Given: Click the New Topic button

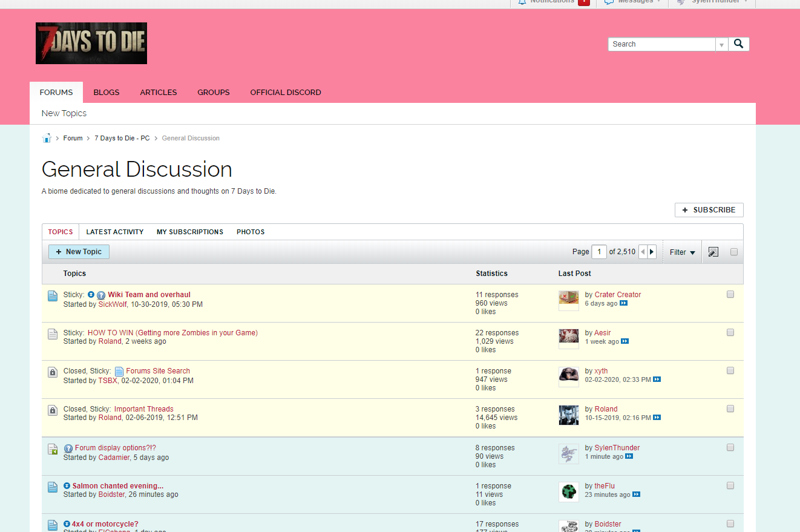Looking at the screenshot, I should [x=79, y=252].
